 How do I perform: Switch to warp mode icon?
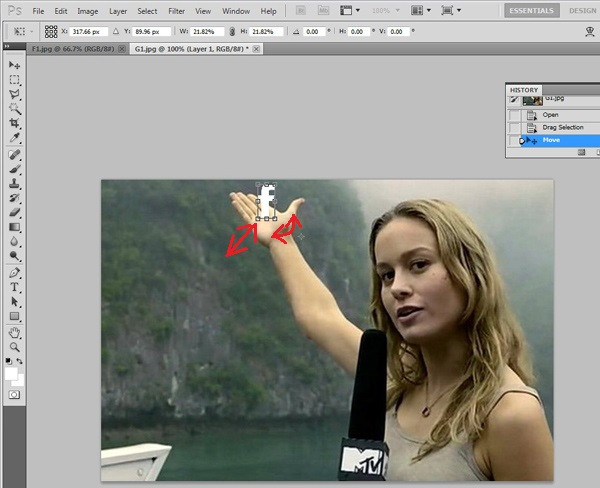pyautogui.click(x=590, y=31)
